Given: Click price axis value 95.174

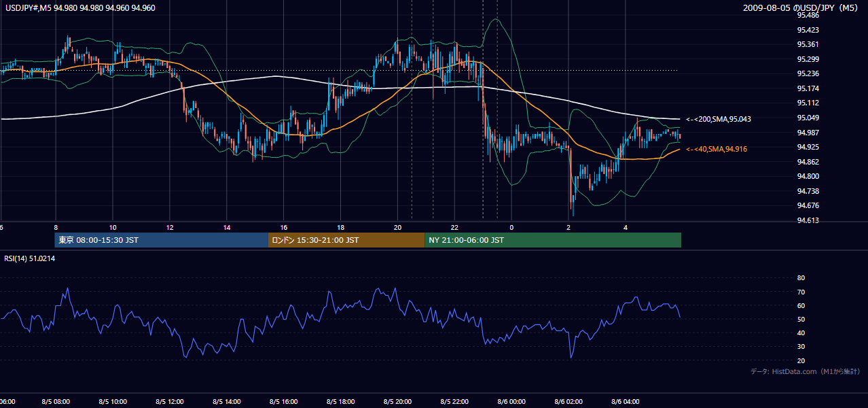Looking at the screenshot, I should [x=808, y=88].
